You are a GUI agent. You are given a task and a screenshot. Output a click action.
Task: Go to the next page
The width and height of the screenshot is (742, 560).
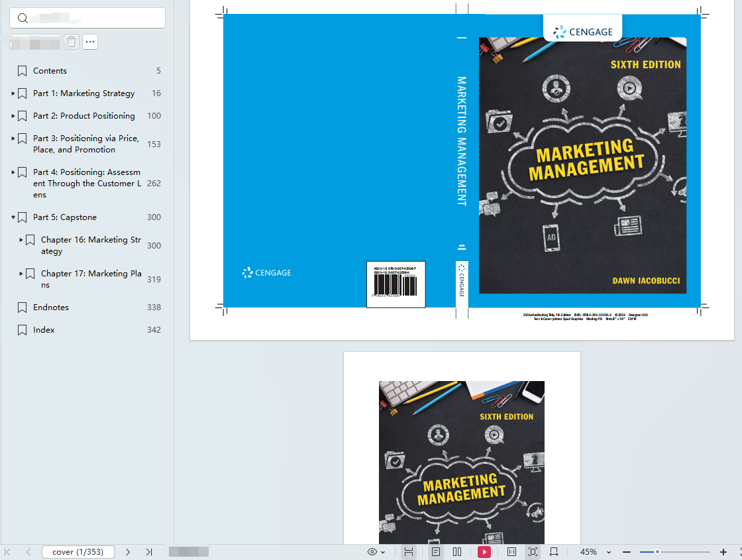pos(128,552)
